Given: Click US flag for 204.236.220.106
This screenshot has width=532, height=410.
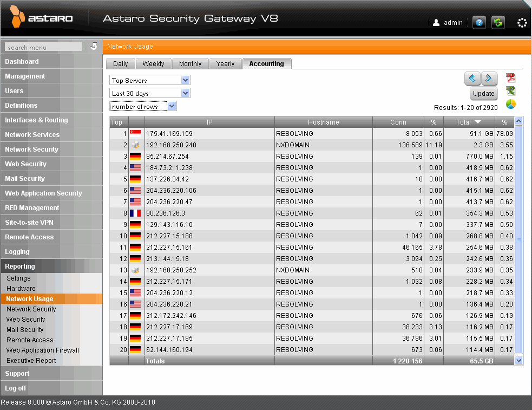Looking at the screenshot, I should coord(135,191).
